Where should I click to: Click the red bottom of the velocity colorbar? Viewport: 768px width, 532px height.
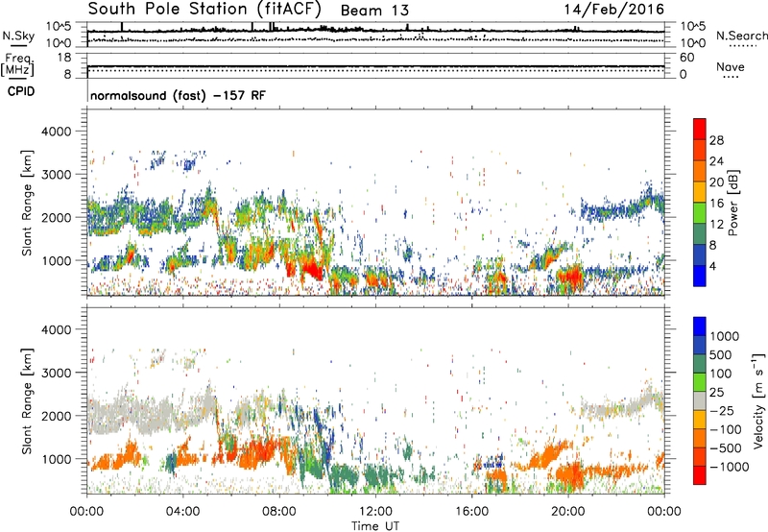click(700, 475)
